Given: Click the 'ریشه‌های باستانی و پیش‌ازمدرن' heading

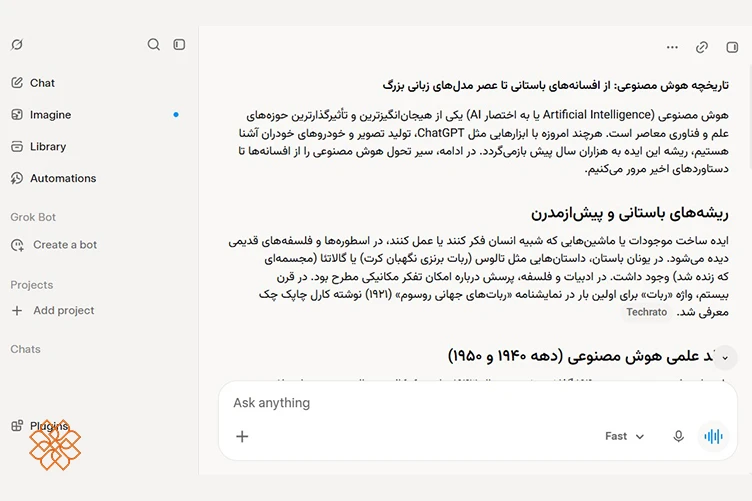Looking at the screenshot, I should coord(629,213).
